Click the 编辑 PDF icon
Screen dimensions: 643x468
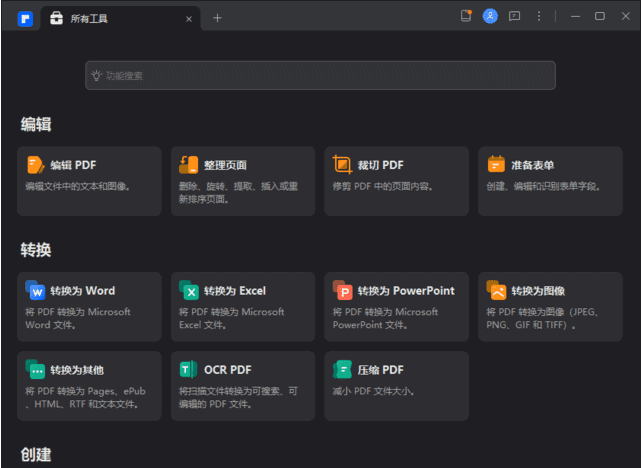36,165
